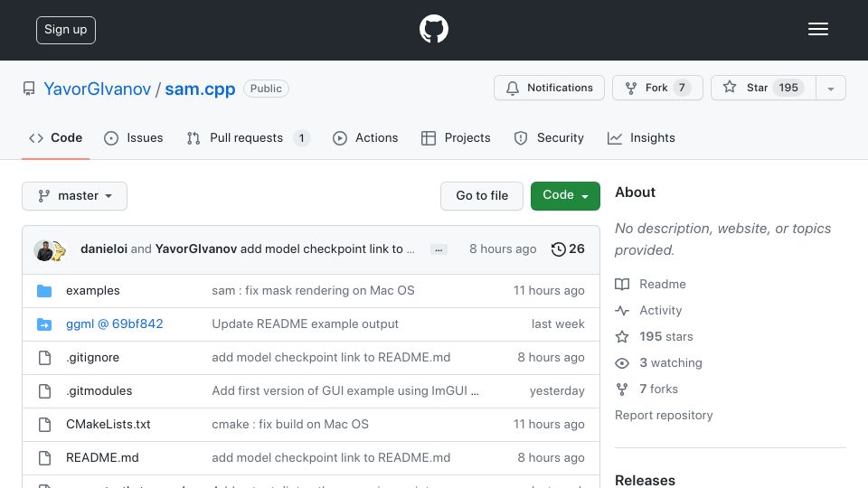Click the GitHub Octocat logo

[433, 29]
